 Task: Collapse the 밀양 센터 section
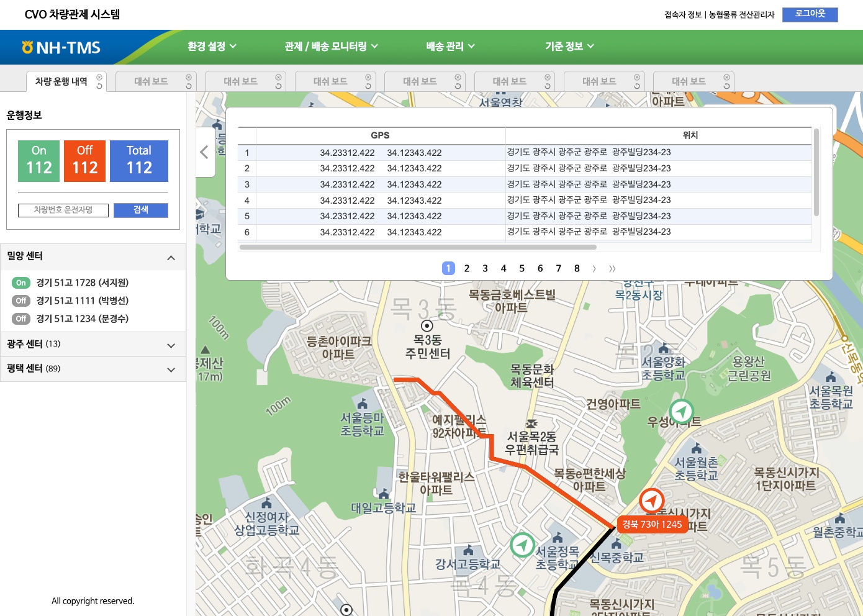171,258
